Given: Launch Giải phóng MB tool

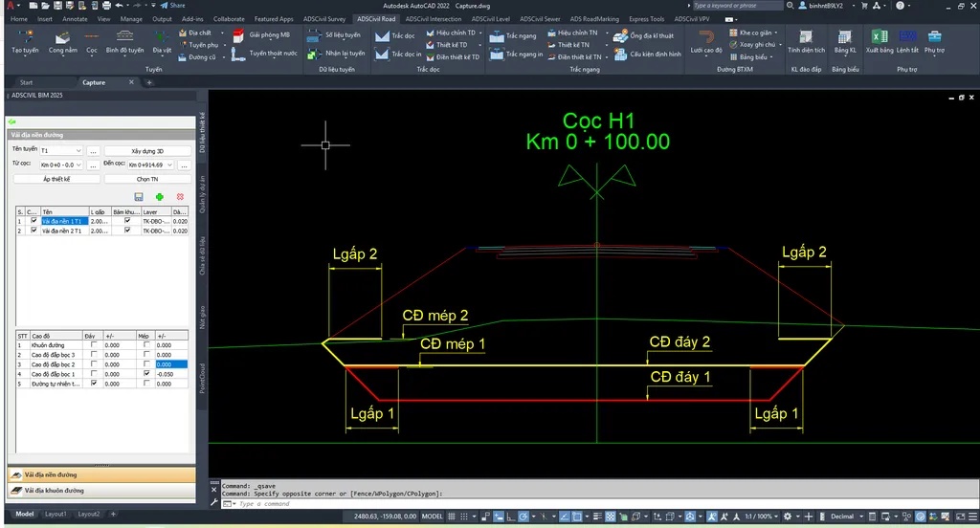Looking at the screenshot, I should [260, 35].
